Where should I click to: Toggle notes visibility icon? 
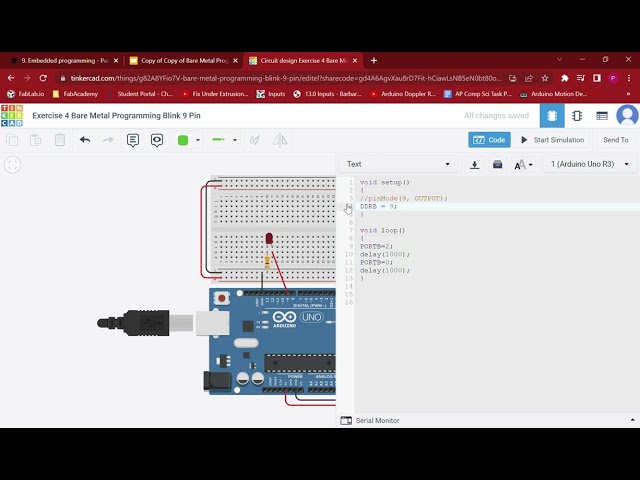click(x=157, y=140)
